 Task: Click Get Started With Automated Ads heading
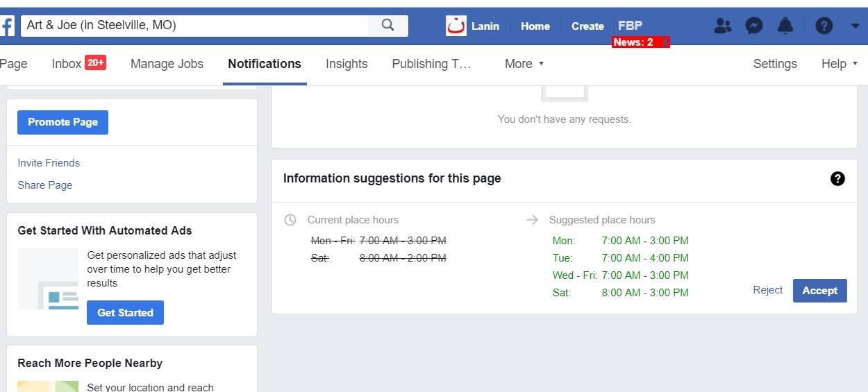click(x=105, y=230)
